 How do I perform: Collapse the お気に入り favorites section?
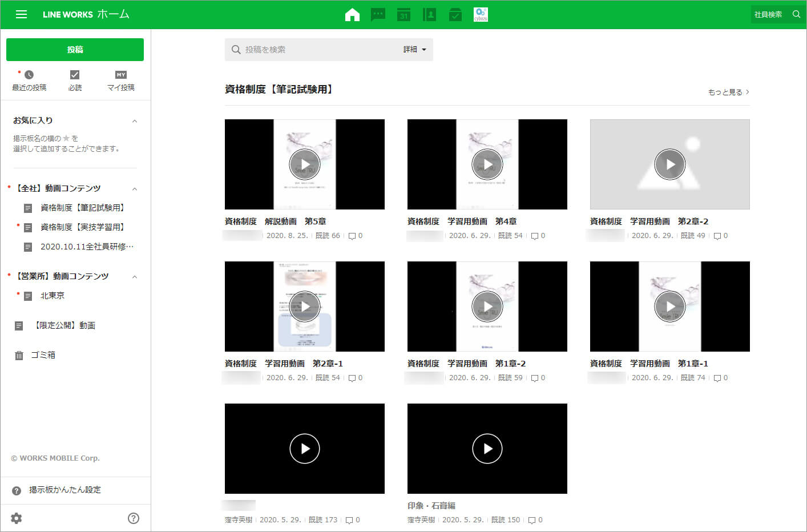coord(135,121)
